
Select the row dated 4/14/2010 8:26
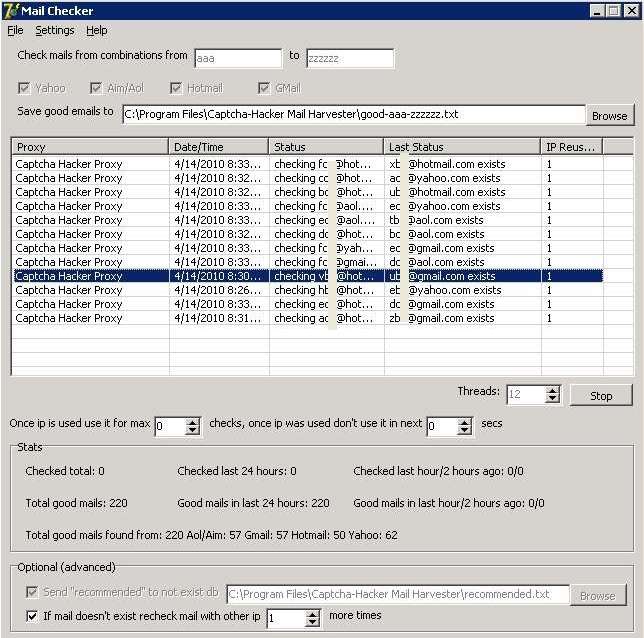click(308, 290)
